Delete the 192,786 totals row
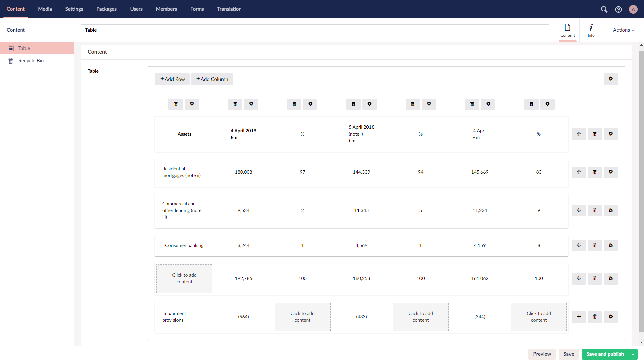 (595, 278)
